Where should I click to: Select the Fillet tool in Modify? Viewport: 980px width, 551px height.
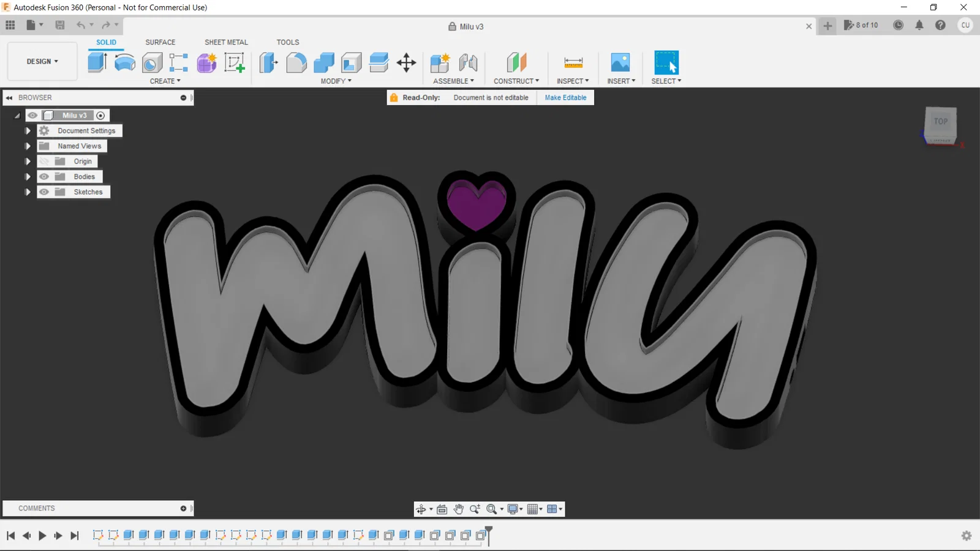296,62
